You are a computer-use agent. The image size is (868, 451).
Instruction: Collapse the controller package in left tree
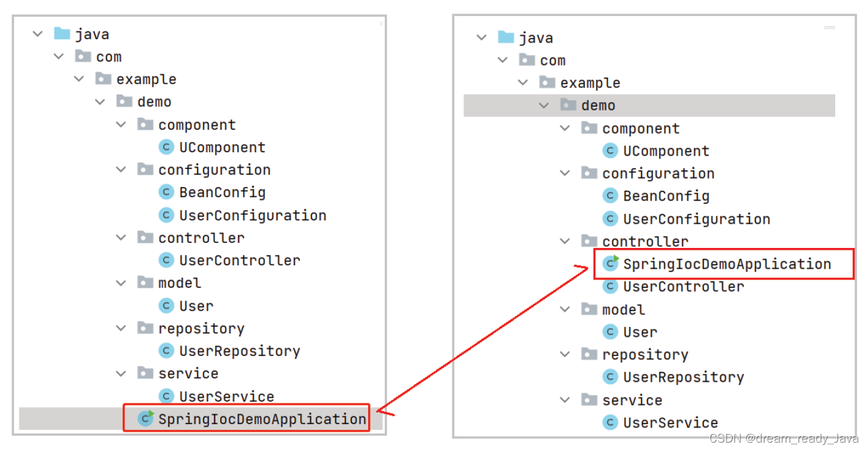pyautogui.click(x=121, y=237)
